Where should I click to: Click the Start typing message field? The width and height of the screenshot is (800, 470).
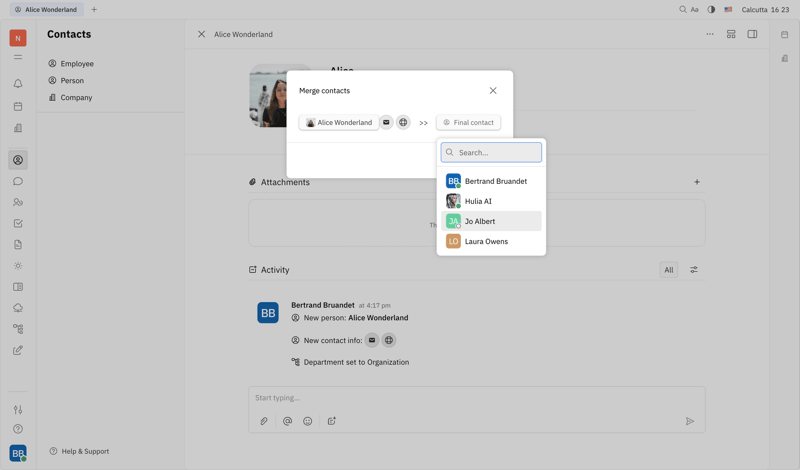477,398
